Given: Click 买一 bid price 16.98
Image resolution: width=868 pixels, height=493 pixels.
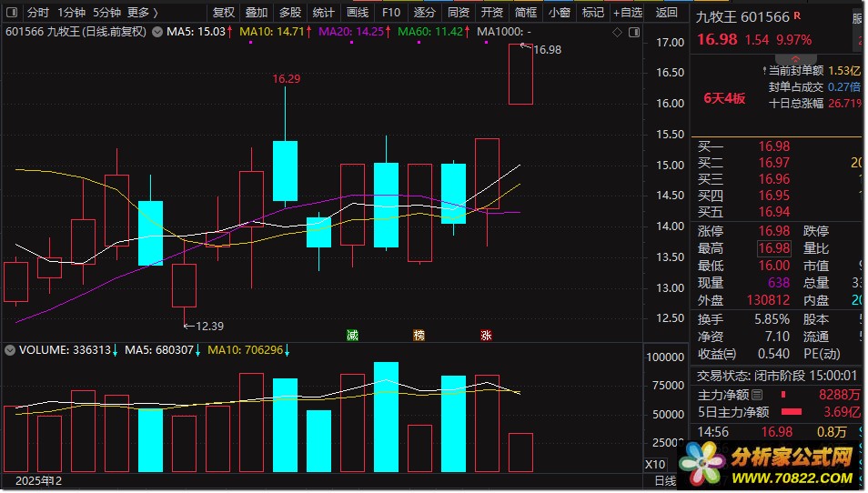Looking at the screenshot, I should coord(773,146).
